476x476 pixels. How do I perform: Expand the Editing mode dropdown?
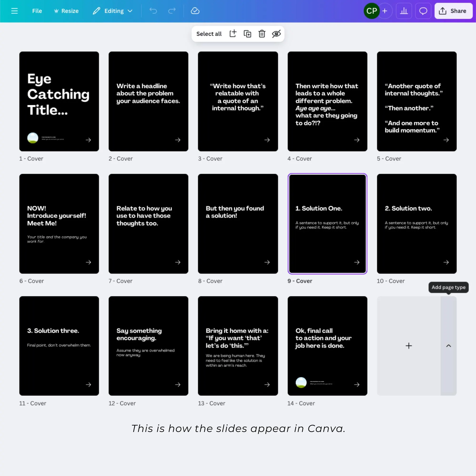(113, 11)
